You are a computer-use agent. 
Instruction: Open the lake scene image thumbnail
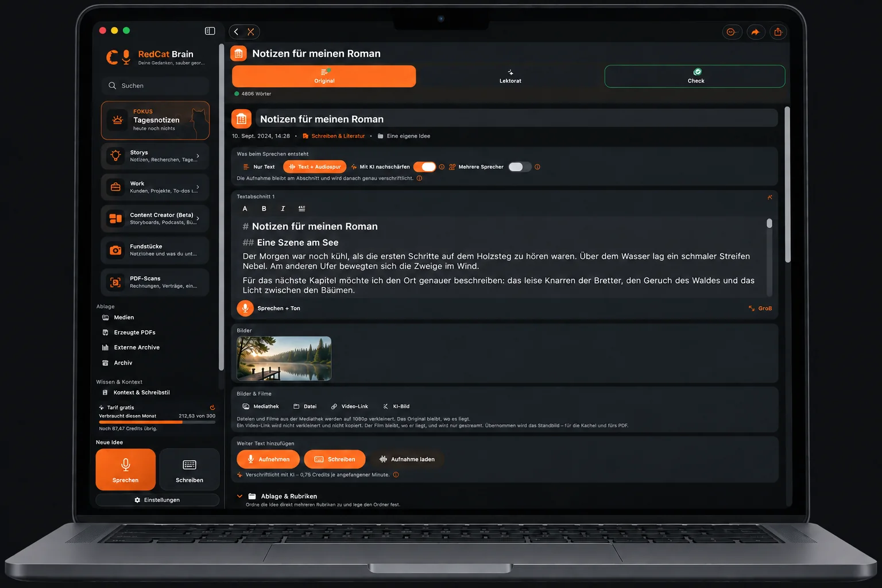[284, 359]
